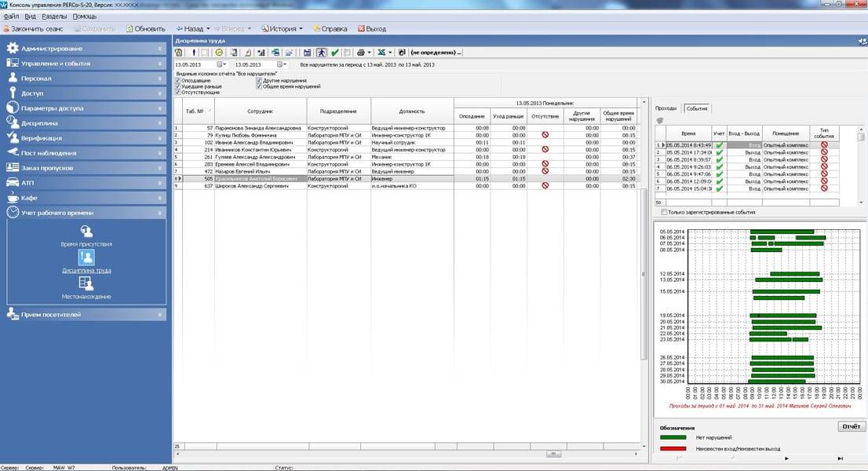868x471 pixels.
Task: Open the start date dropdown calendar
Action: pyautogui.click(x=221, y=64)
